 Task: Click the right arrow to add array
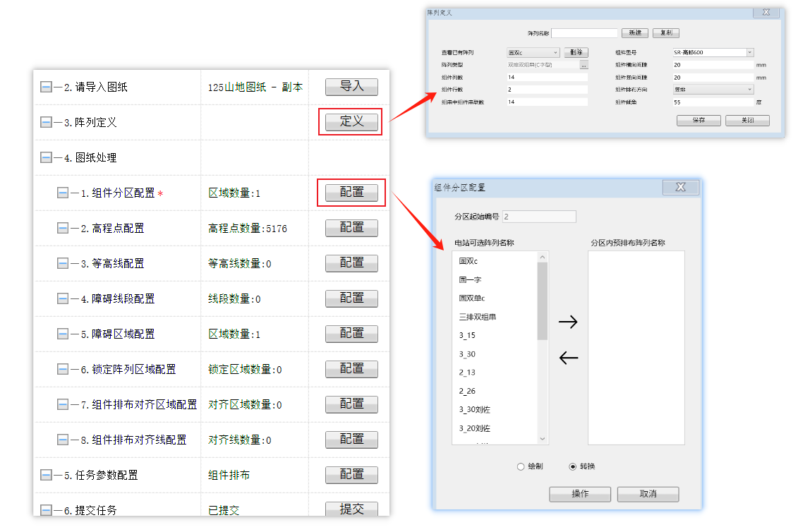coord(568,322)
